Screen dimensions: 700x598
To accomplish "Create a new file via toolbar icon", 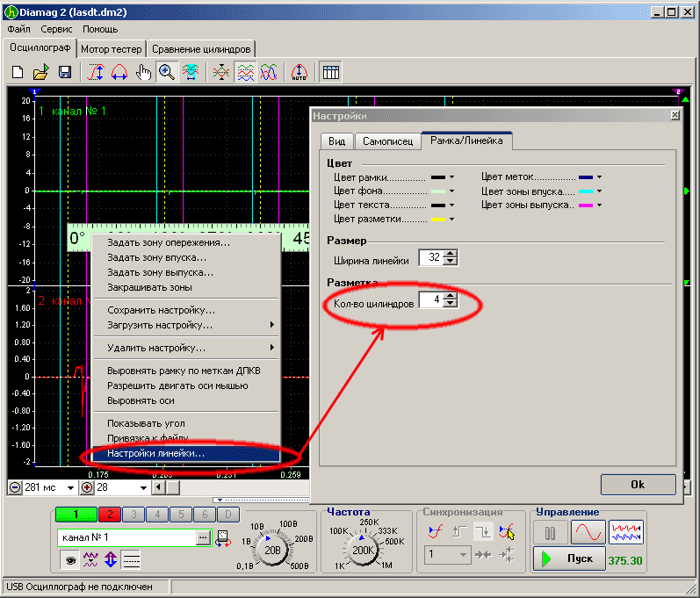I will [x=18, y=72].
